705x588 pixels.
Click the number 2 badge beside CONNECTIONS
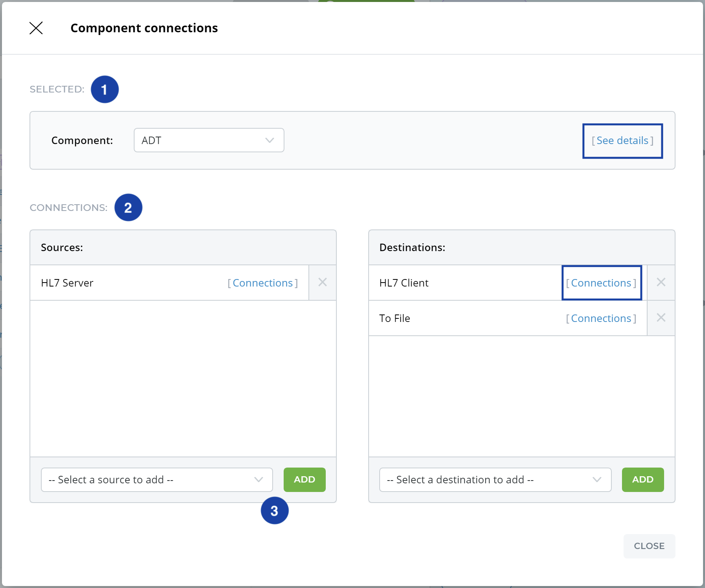[x=128, y=207]
